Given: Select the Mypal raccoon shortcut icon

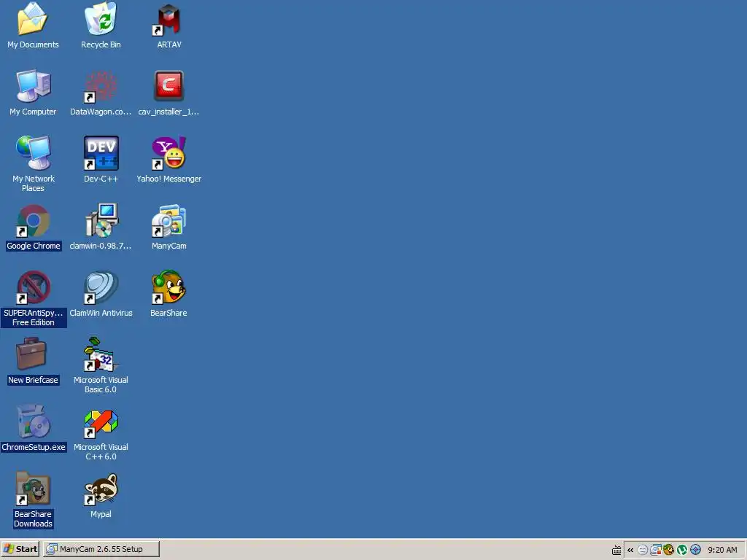Looking at the screenshot, I should tap(101, 489).
